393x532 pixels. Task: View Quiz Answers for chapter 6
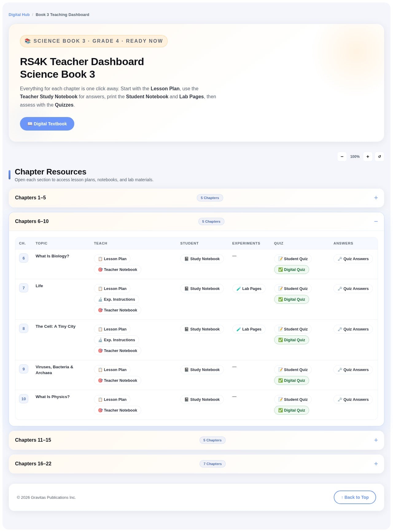(x=353, y=259)
